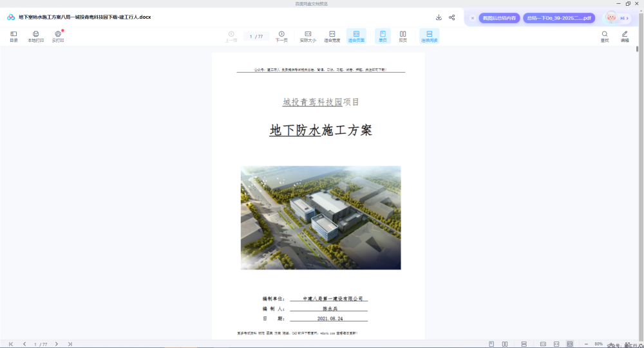Open the 编辑 edit tool

[x=625, y=37]
